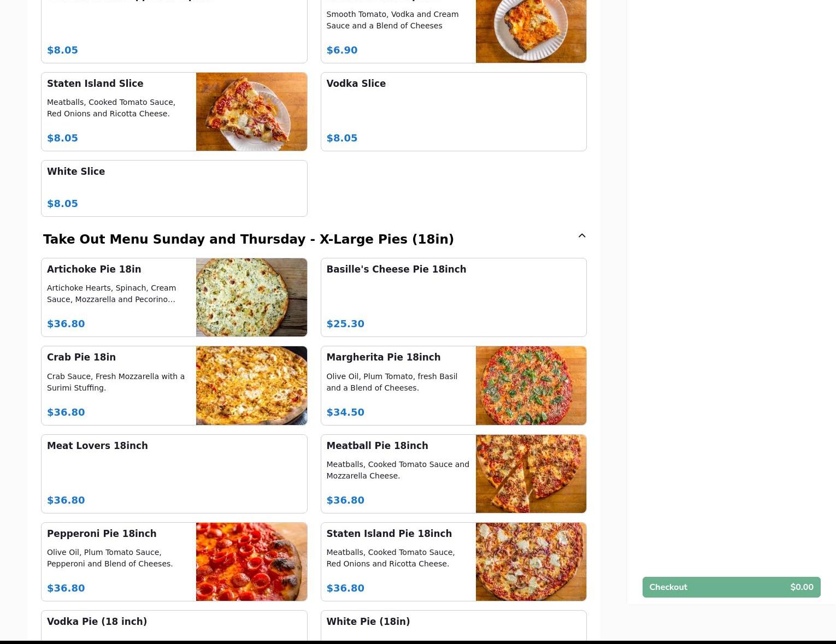Click the $8.05 price of White Slice
836x644 pixels.
(x=62, y=204)
